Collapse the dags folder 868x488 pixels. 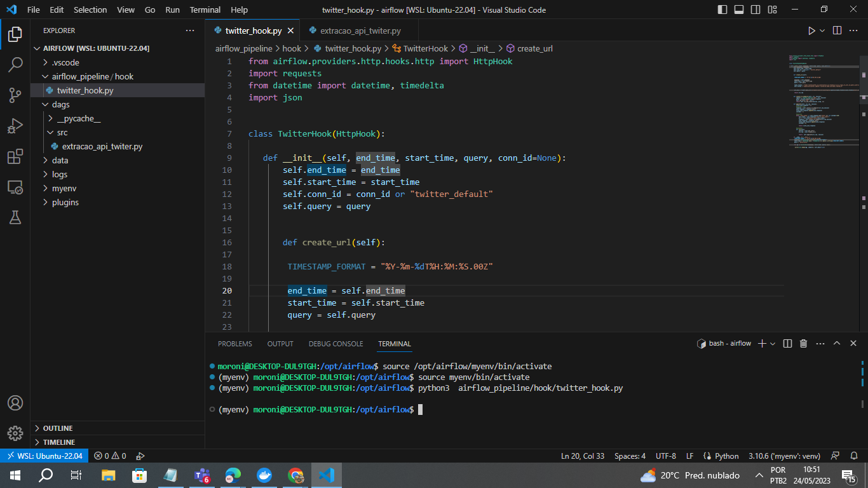click(118, 104)
